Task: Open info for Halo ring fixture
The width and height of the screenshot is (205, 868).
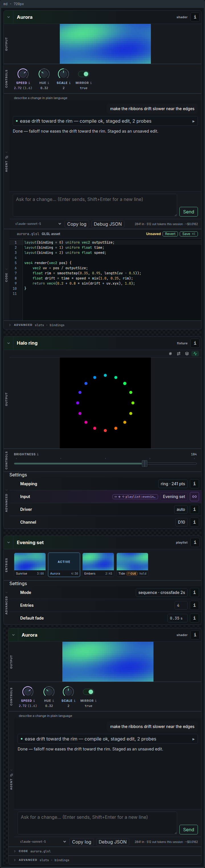Action: point(194,343)
